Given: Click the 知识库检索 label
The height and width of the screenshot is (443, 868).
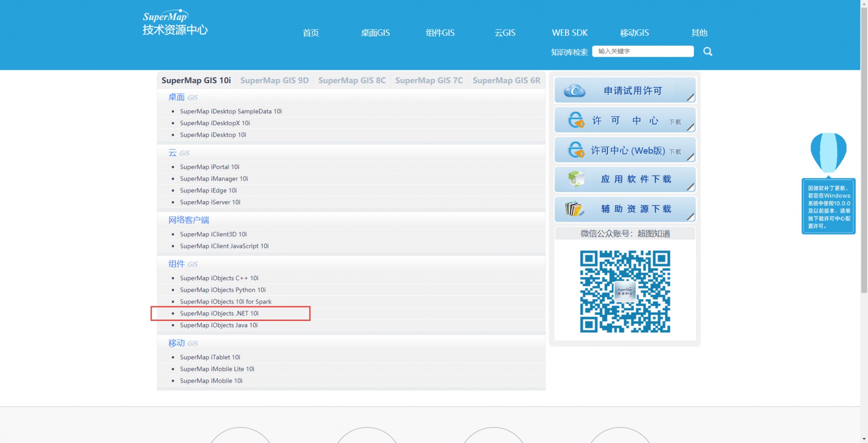Looking at the screenshot, I should [x=569, y=52].
